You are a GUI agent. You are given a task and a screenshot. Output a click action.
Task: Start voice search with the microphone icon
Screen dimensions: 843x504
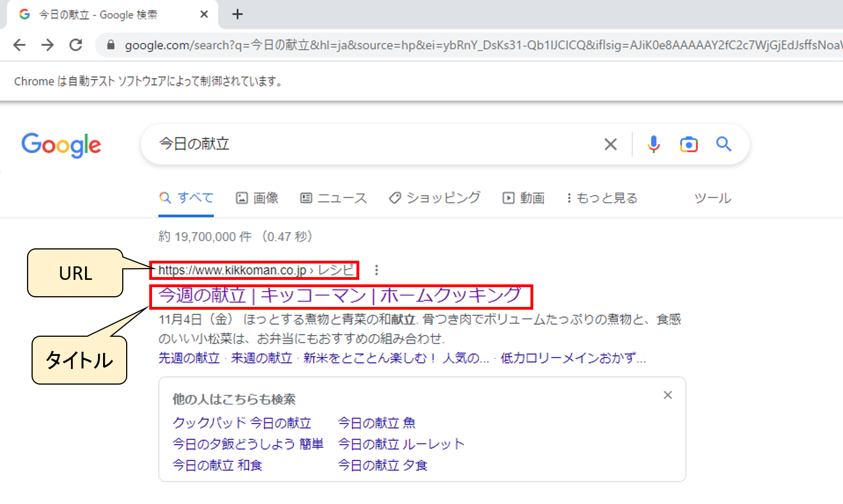(x=653, y=145)
